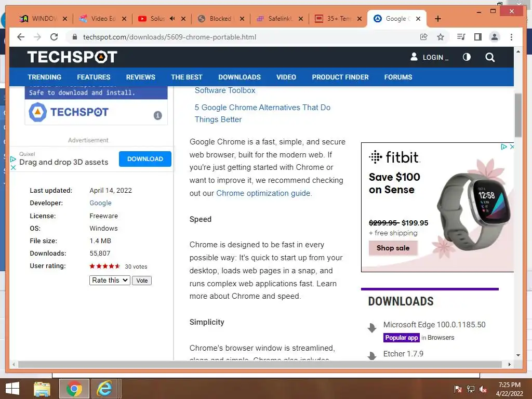Open Etcher 1.7.9 download link
Viewport: 532px width, 399px height.
403,353
